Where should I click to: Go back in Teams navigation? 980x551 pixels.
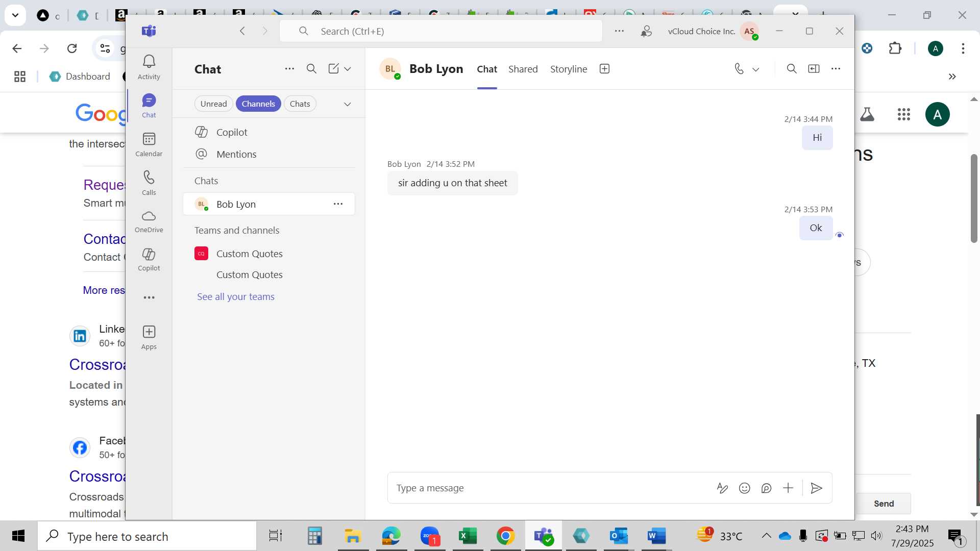point(242,31)
